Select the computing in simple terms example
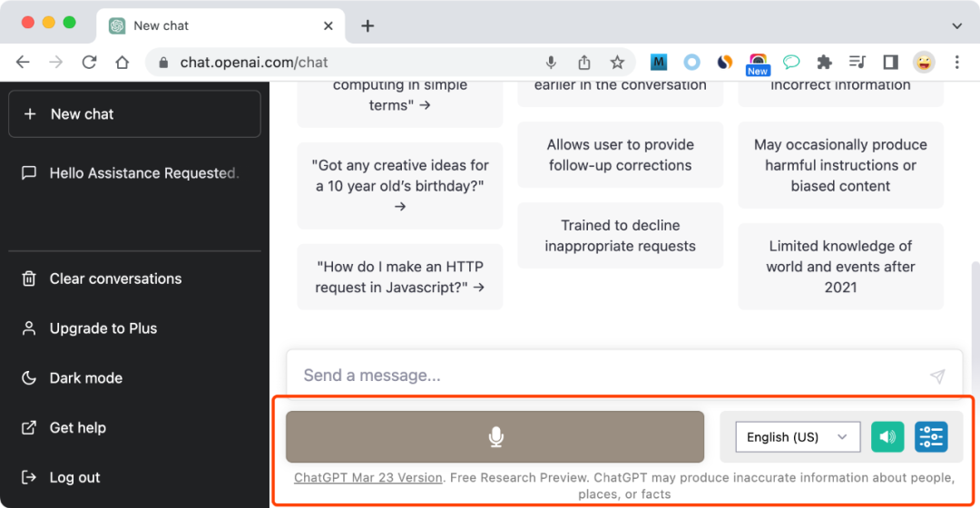980x508 pixels. tap(400, 103)
